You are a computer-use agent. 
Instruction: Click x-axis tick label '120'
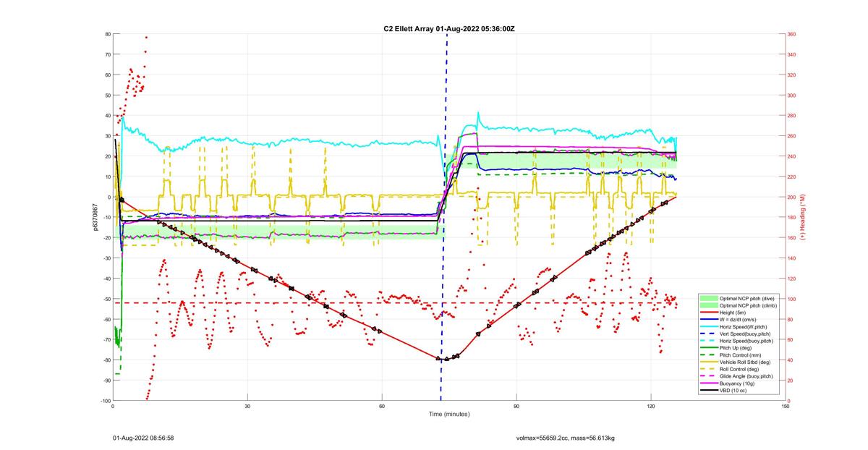tap(651, 406)
